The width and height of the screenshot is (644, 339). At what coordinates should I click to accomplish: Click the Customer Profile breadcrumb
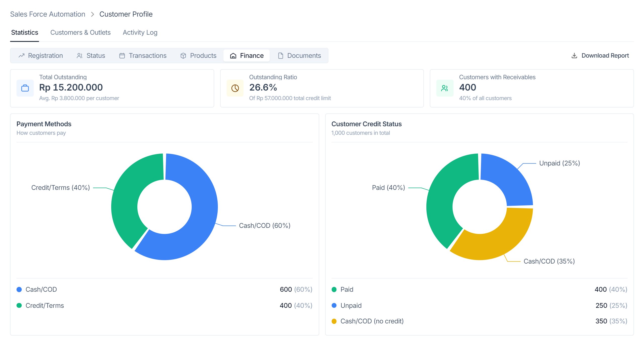click(x=126, y=14)
